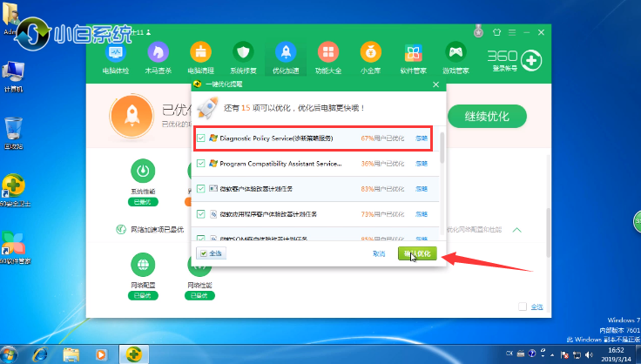Click the green floating ball at right edge
Image resolution: width=641 pixels, height=364 pixels.
pos(638,222)
